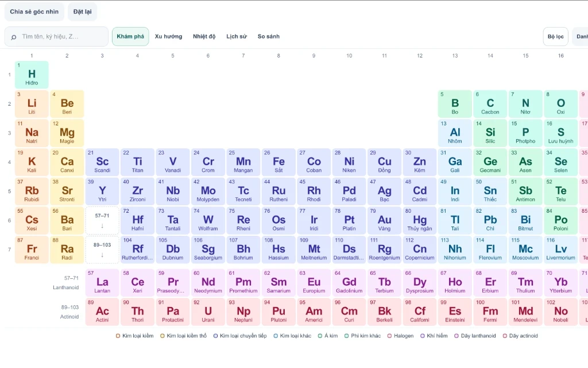588x368 pixels.
Task: Click the Đặt lại reset button
Action: tap(82, 11)
